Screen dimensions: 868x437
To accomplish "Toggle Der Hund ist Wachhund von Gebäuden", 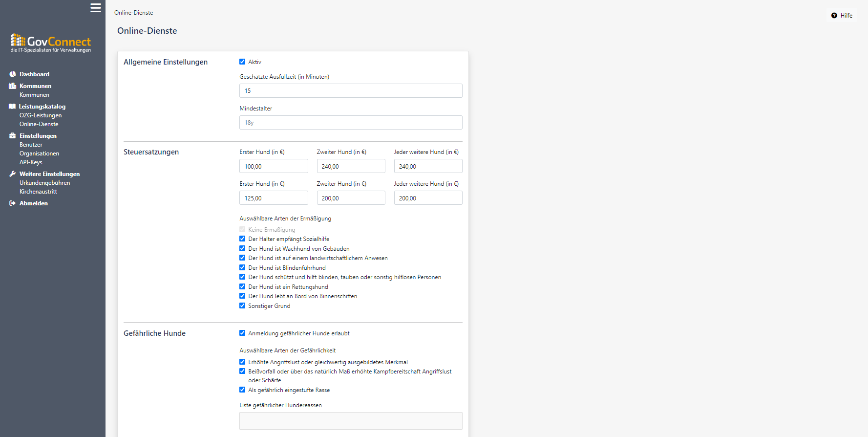I will (242, 248).
